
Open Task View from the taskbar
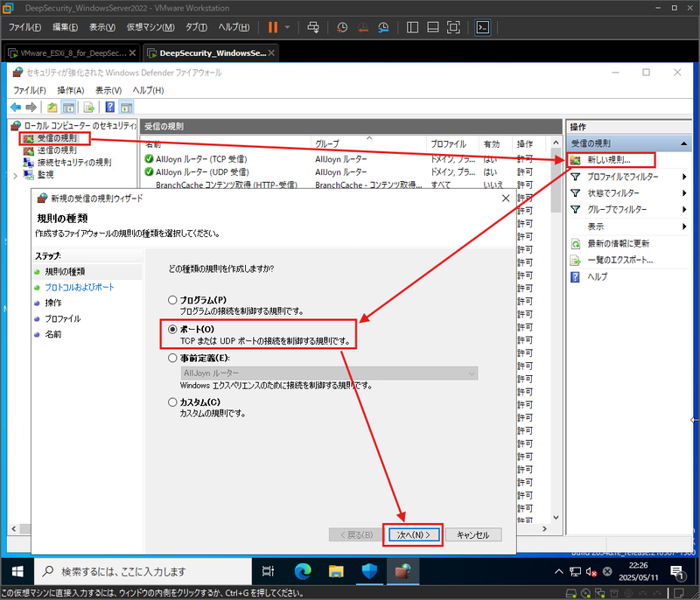tap(268, 571)
